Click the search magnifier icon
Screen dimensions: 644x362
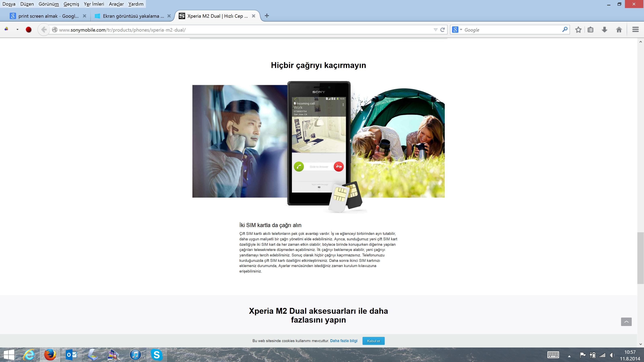[565, 30]
